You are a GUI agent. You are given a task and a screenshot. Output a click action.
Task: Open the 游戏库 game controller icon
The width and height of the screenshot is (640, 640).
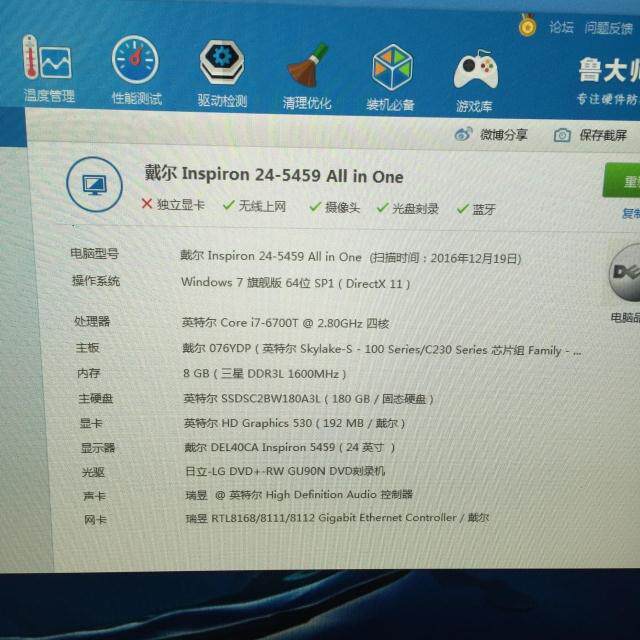(x=476, y=70)
